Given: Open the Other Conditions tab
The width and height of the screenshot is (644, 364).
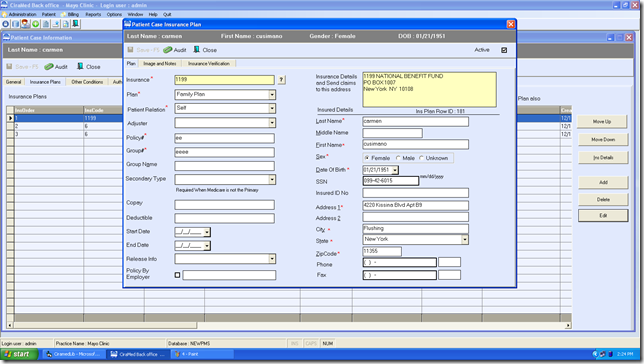Looking at the screenshot, I should click(87, 82).
